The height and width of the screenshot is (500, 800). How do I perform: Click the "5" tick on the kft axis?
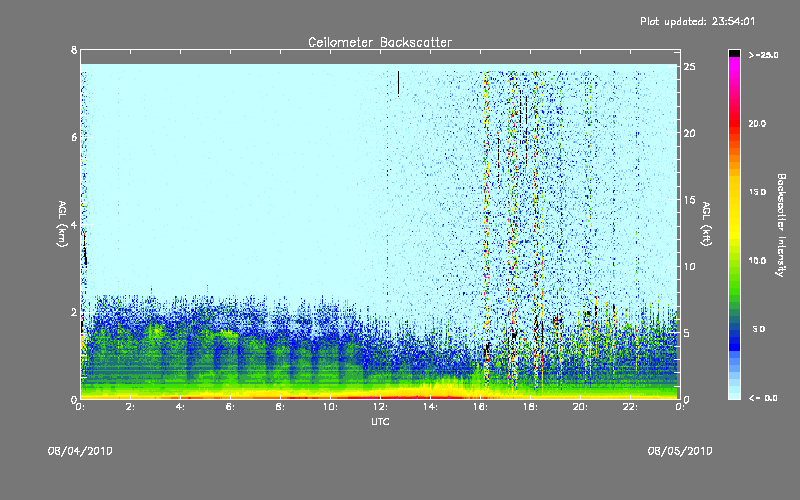687,333
